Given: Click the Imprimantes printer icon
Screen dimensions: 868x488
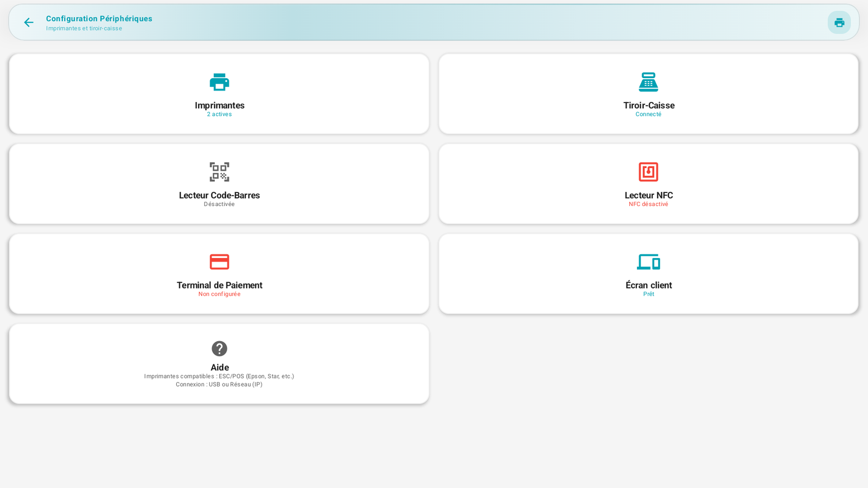Looking at the screenshot, I should [x=219, y=82].
